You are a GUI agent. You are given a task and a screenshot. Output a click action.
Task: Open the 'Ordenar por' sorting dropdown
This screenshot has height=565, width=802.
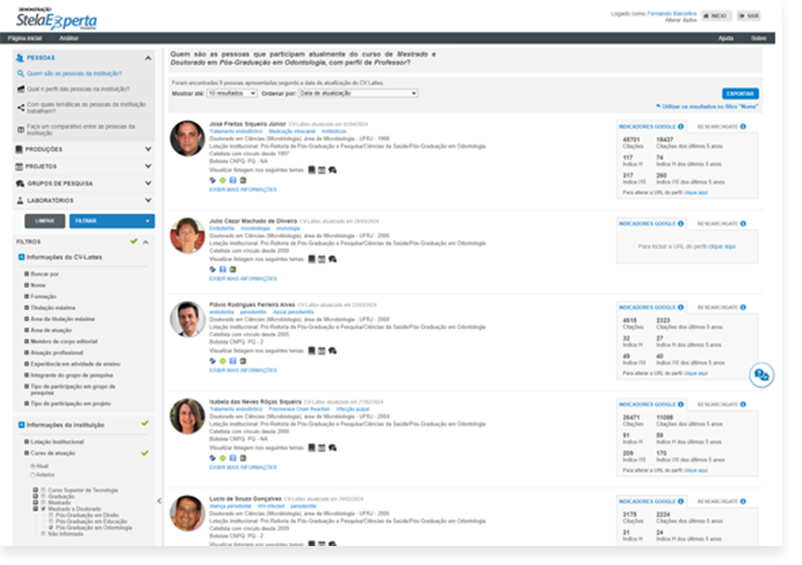coord(358,93)
